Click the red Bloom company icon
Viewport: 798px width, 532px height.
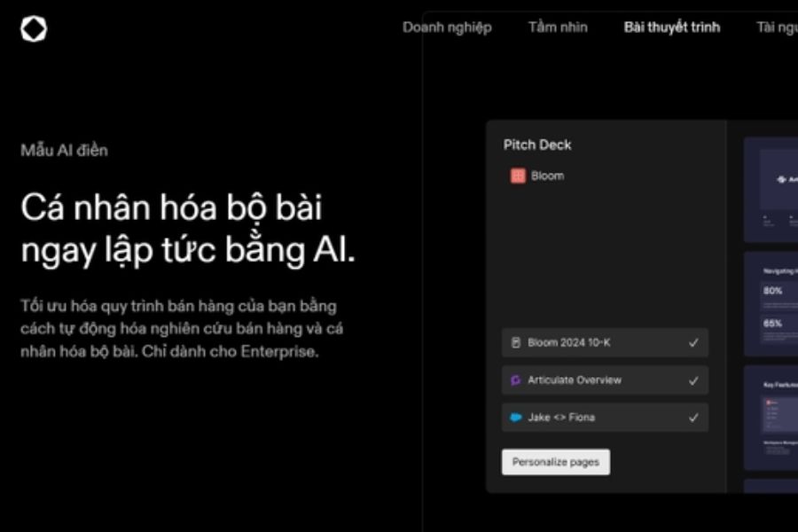pos(518,176)
